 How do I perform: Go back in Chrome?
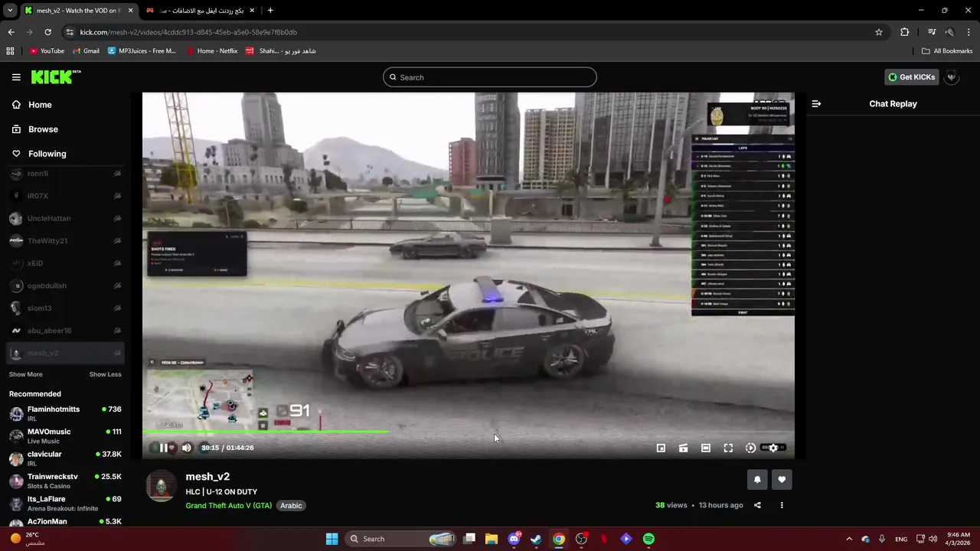(x=11, y=32)
